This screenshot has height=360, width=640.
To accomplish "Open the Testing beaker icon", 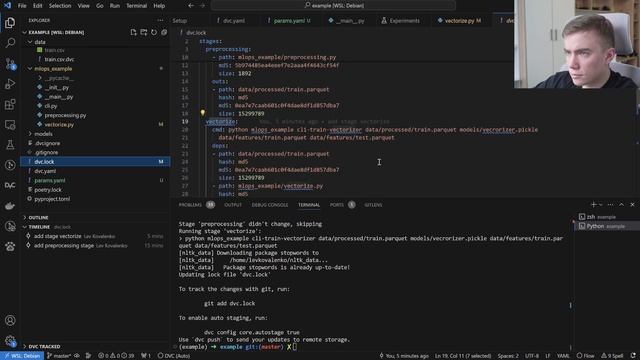I will 10,144.
